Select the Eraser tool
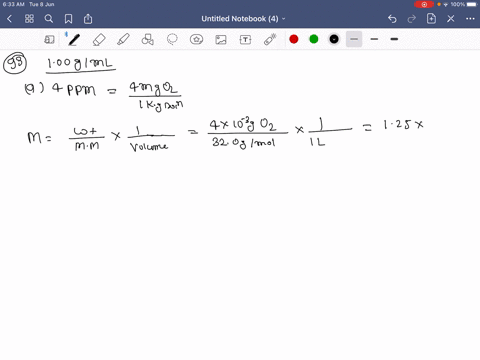 pos(99,40)
